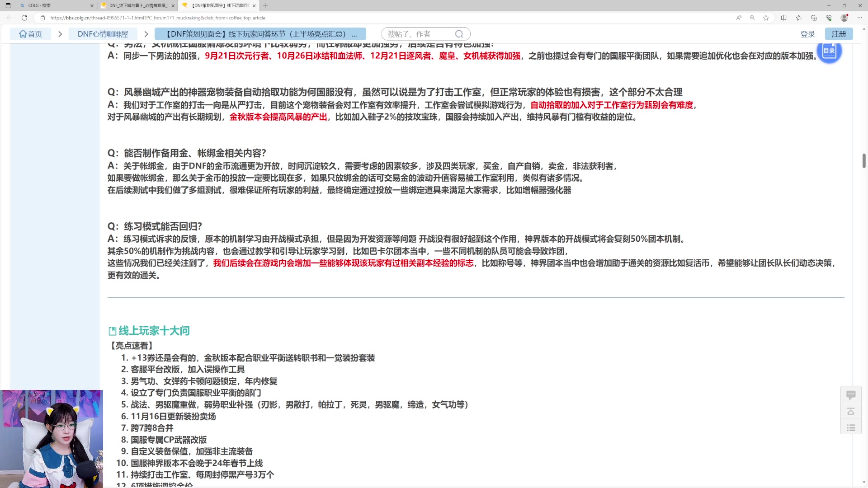This screenshot has height=488, width=868.
Task: Click the question 能否制作备用金、帐绑金相关内容?
Action: [187, 153]
